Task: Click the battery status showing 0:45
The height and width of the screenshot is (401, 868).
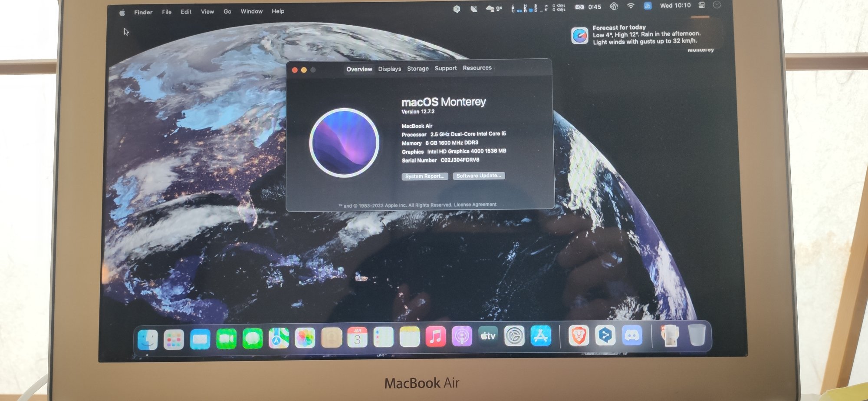Action: click(x=588, y=7)
